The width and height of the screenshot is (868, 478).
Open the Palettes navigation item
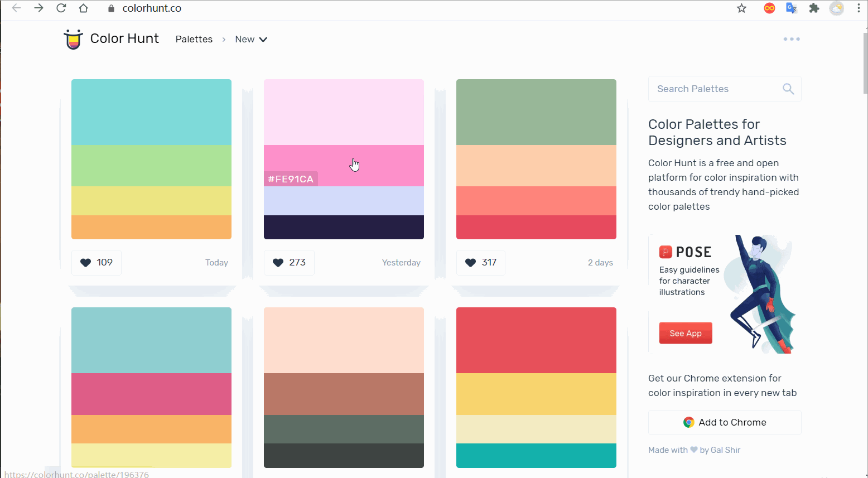(194, 39)
